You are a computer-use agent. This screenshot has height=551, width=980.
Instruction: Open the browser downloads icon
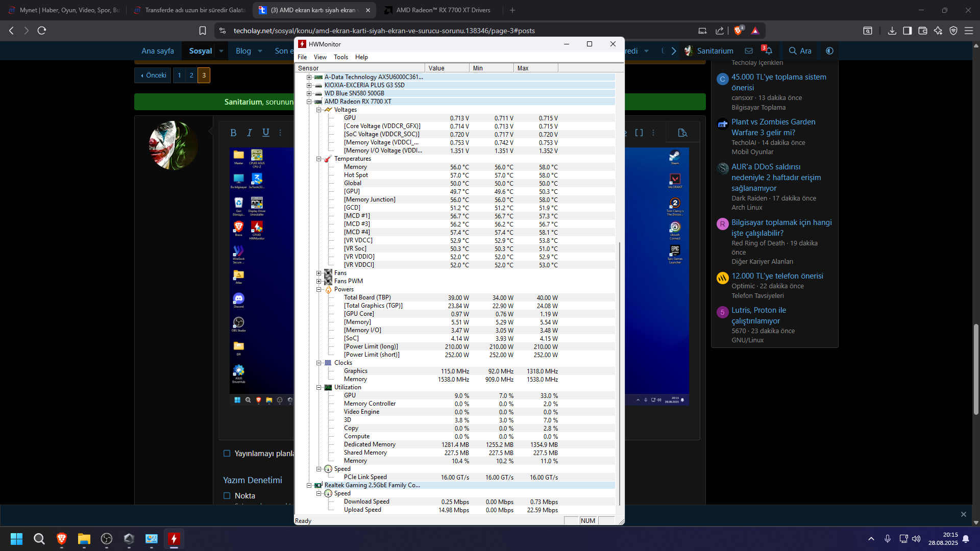(x=892, y=31)
